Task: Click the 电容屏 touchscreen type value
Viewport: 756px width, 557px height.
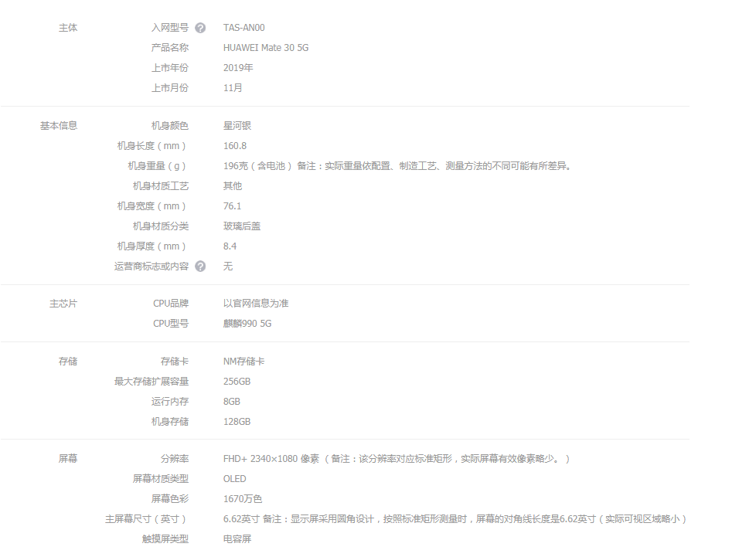Action: point(237,539)
